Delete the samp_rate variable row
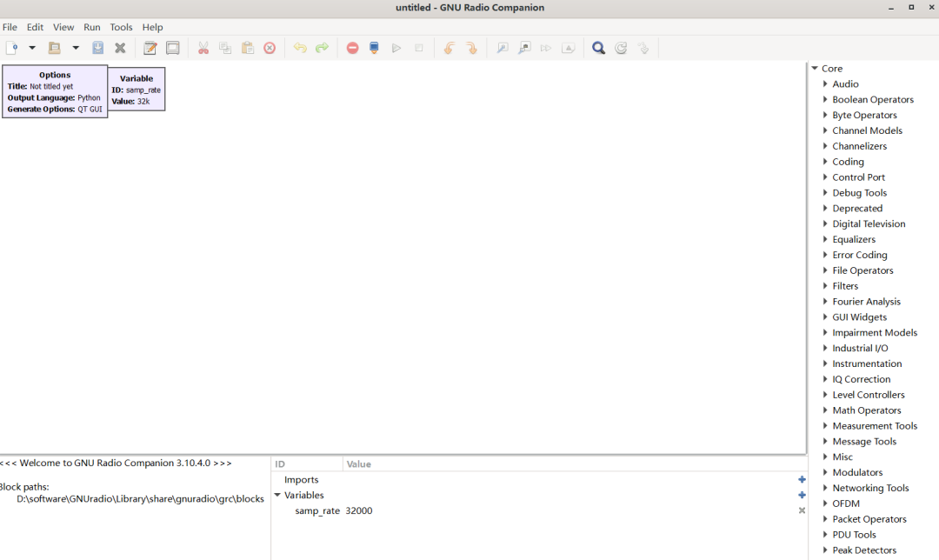Screen dimensions: 939x560 (x=802, y=510)
